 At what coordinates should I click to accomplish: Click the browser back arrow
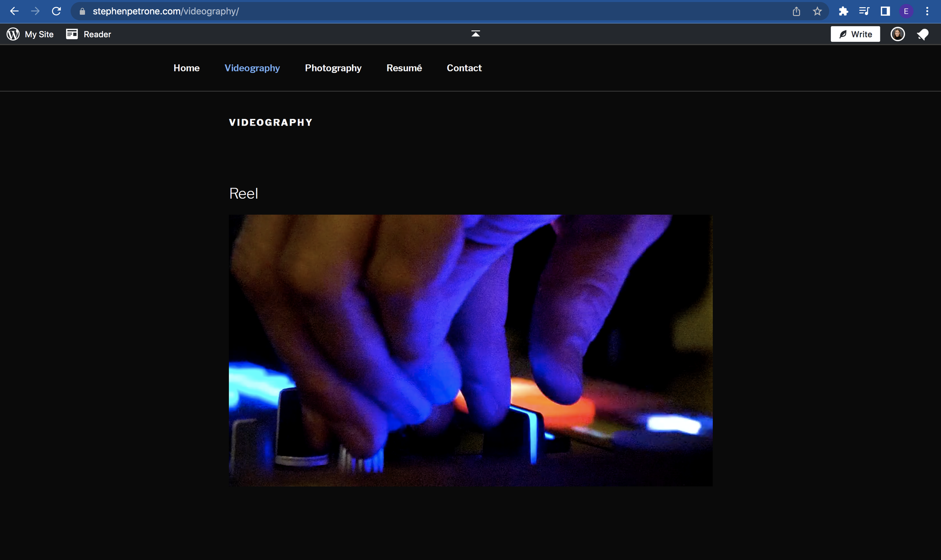pos(14,11)
